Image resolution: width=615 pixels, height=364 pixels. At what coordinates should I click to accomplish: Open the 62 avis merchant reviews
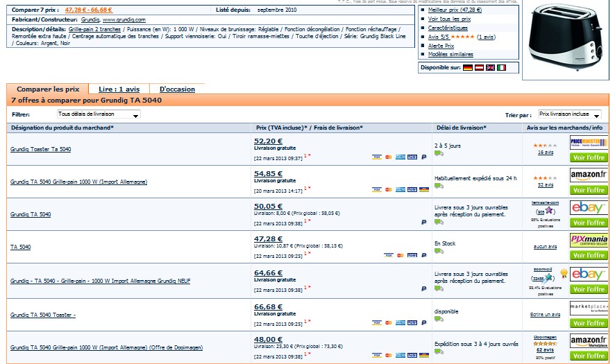click(x=545, y=350)
